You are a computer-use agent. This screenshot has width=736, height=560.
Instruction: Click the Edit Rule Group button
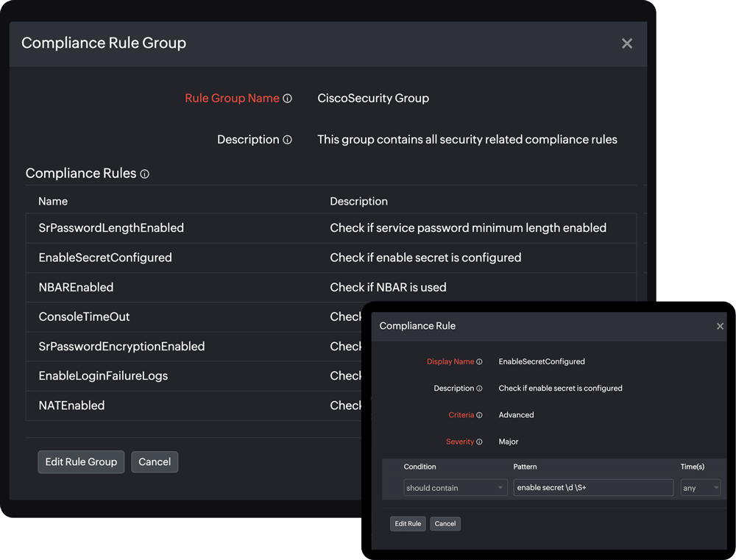81,461
